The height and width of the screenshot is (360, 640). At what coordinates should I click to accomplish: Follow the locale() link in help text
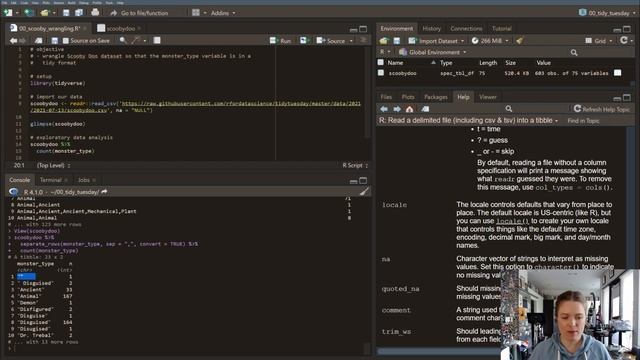[x=512, y=221]
